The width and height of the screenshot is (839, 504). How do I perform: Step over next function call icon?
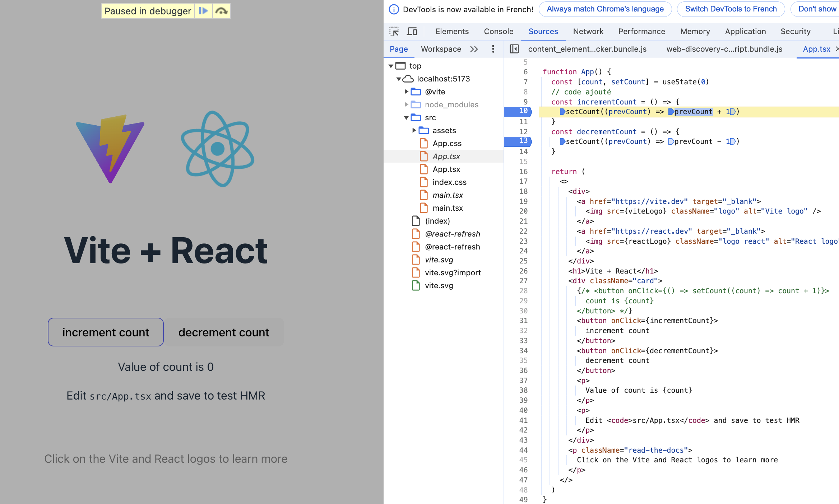[221, 11]
